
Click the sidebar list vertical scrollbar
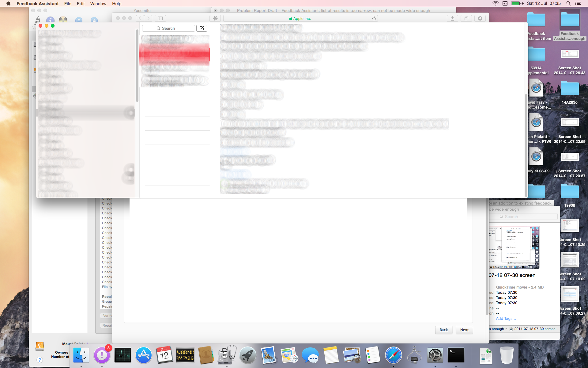pyautogui.click(x=137, y=66)
